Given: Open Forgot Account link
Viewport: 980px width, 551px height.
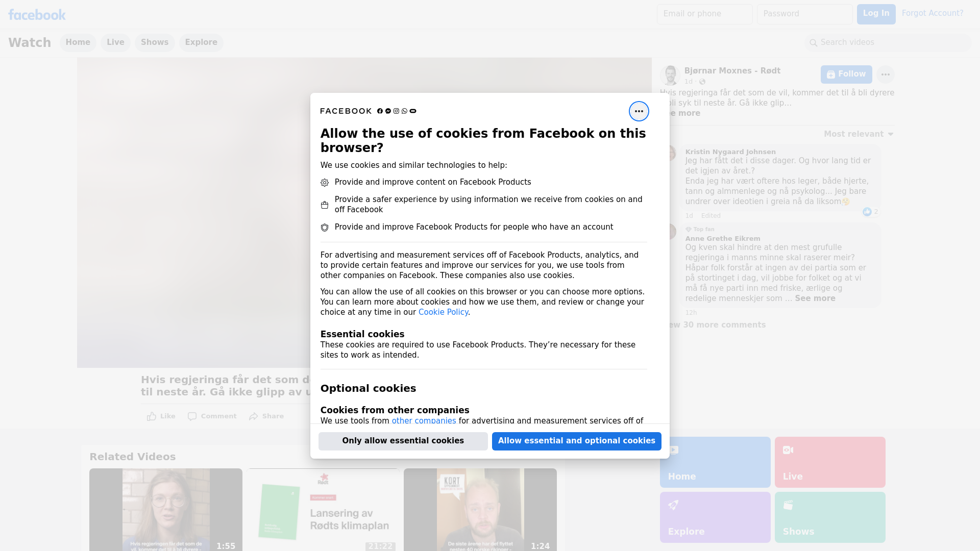Looking at the screenshot, I should tap(932, 13).
